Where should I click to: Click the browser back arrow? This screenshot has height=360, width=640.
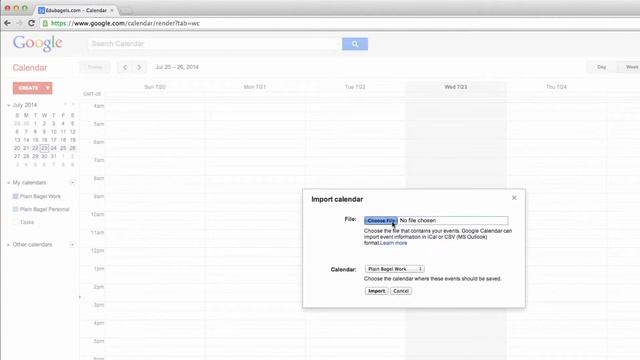coord(7,23)
